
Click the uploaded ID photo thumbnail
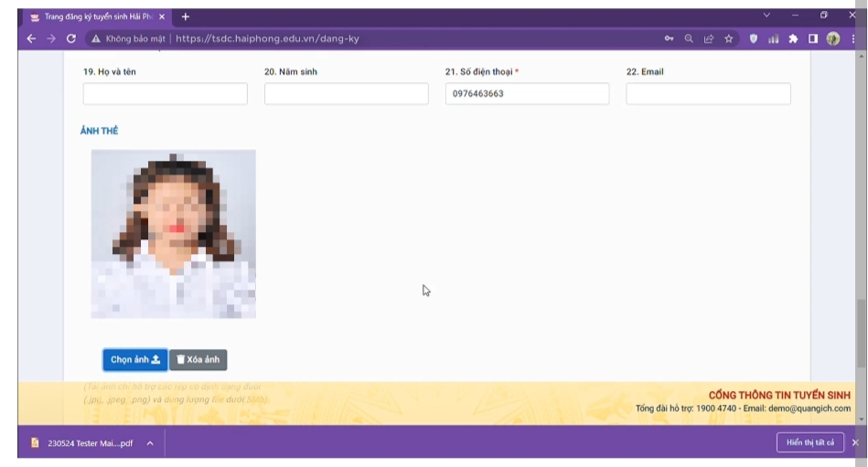pyautogui.click(x=173, y=234)
